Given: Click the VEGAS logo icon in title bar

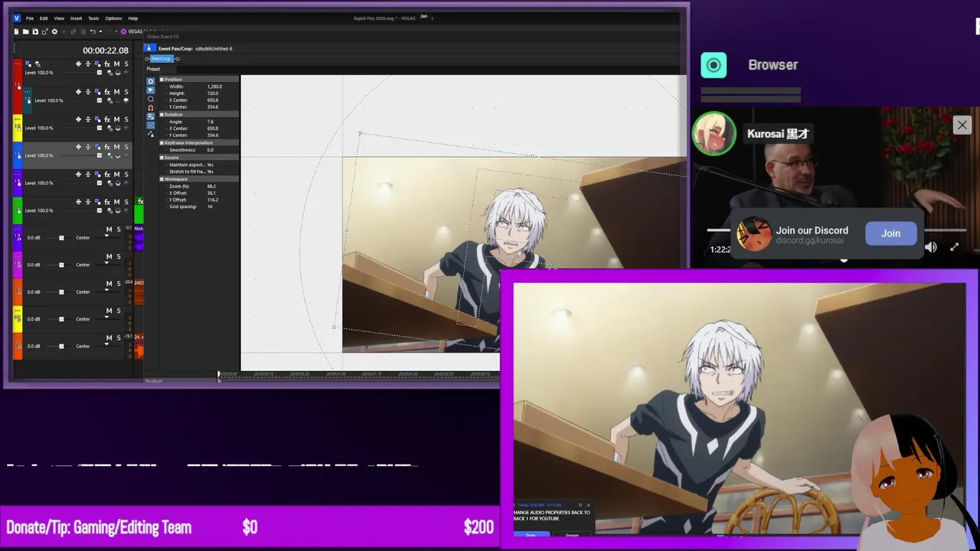Looking at the screenshot, I should pos(17,18).
